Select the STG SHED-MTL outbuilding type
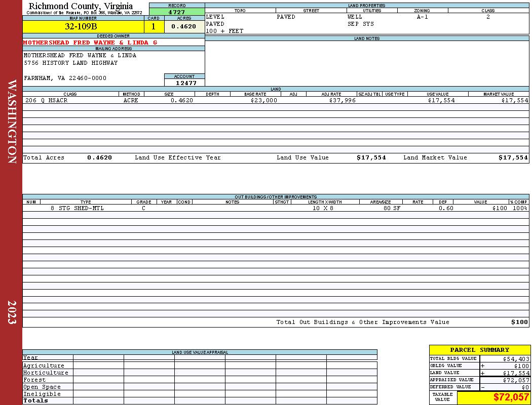Screen dimensions: 532x405 [82, 208]
